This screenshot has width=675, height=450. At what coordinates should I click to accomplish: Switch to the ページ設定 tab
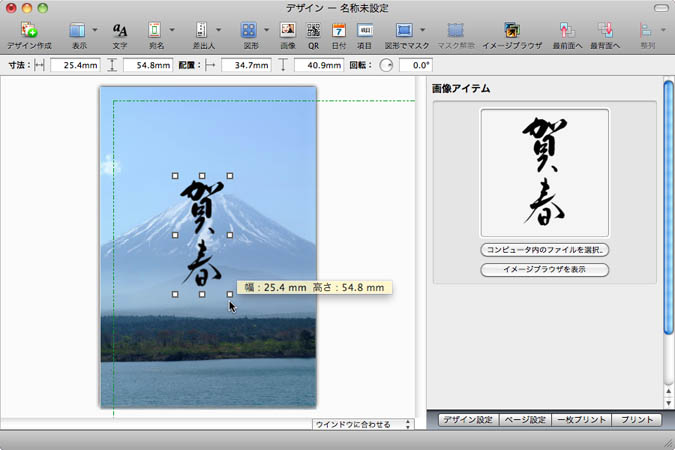pos(524,421)
